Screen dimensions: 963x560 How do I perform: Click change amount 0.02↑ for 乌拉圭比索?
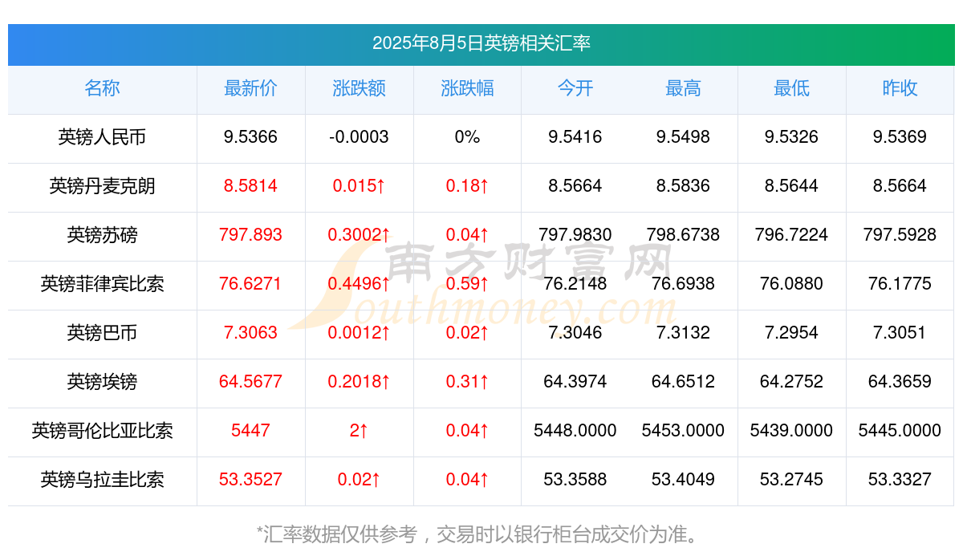[359, 480]
